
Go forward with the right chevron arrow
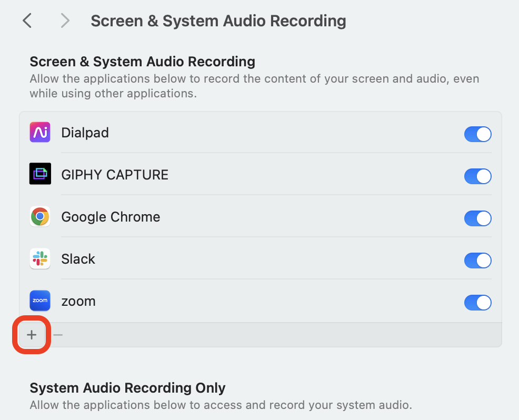[x=65, y=21]
